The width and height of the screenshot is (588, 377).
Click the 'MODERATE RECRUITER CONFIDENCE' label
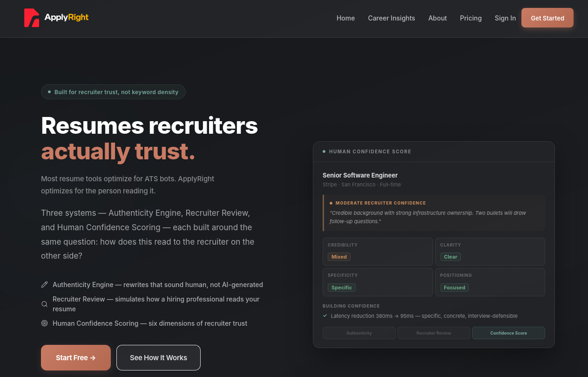381,203
